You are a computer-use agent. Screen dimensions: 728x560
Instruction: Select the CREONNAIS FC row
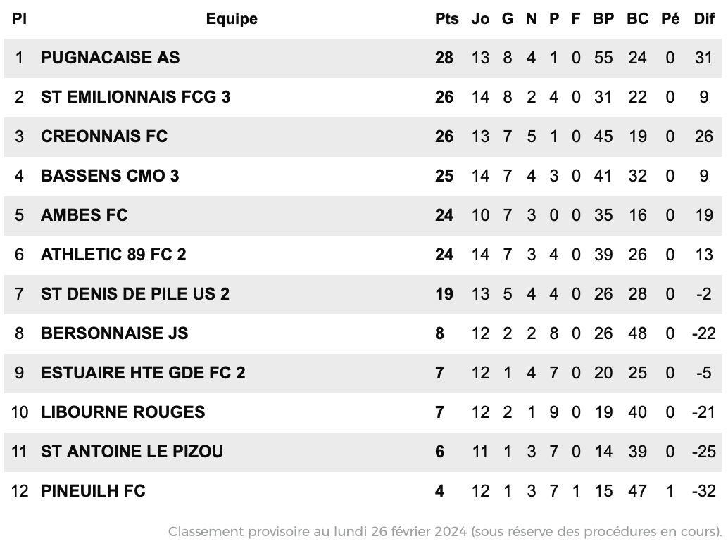click(363, 136)
